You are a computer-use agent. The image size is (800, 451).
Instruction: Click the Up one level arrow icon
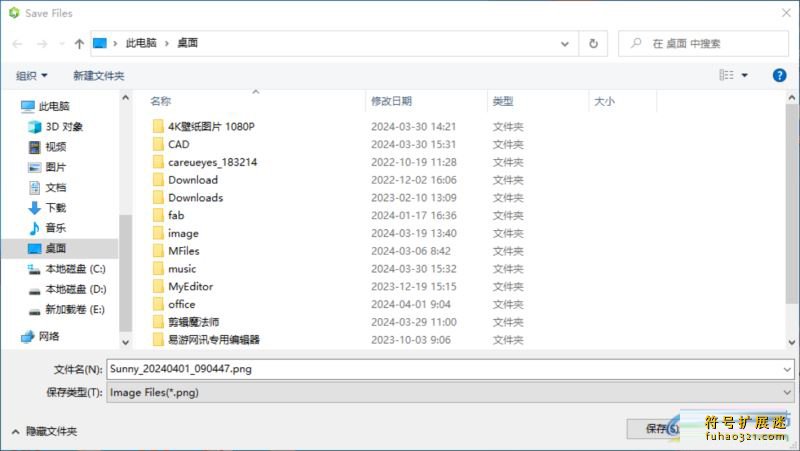coord(79,44)
